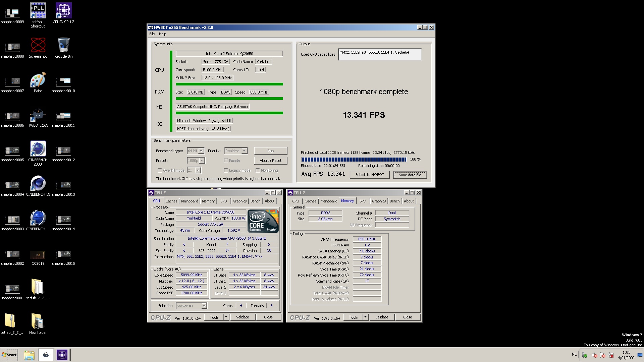Select snaphsot0013 desktop file
The width and height of the screenshot is (644, 362).
point(63,188)
